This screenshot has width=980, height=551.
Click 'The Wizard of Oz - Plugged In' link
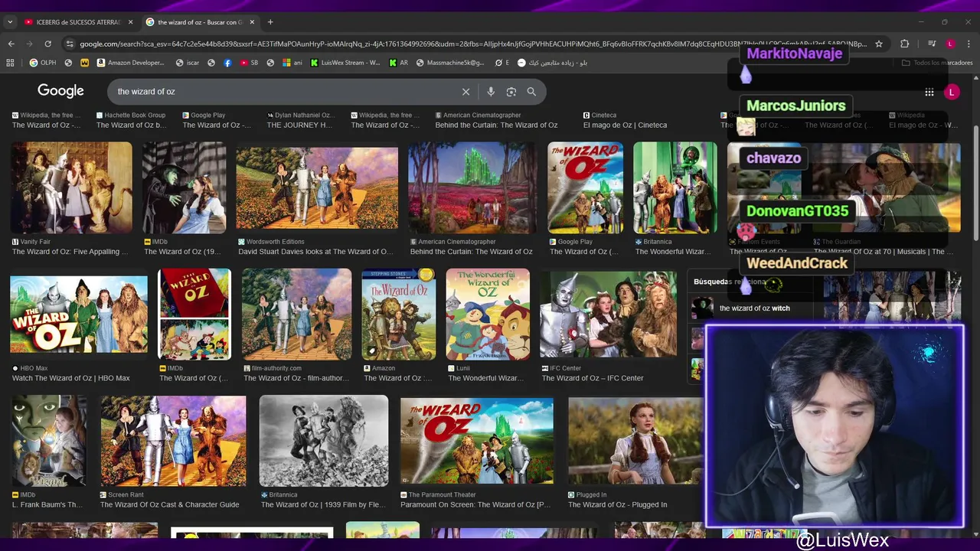click(617, 504)
